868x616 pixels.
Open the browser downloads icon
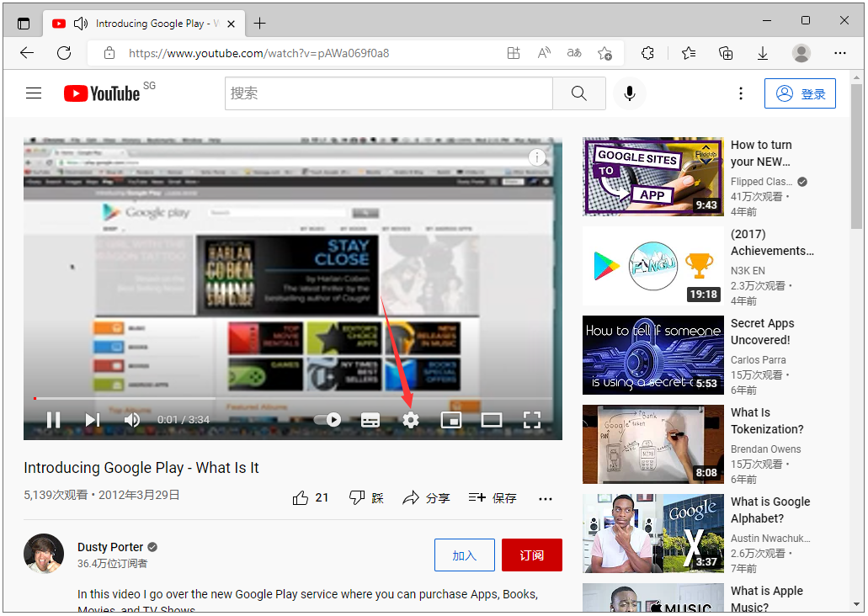[762, 53]
